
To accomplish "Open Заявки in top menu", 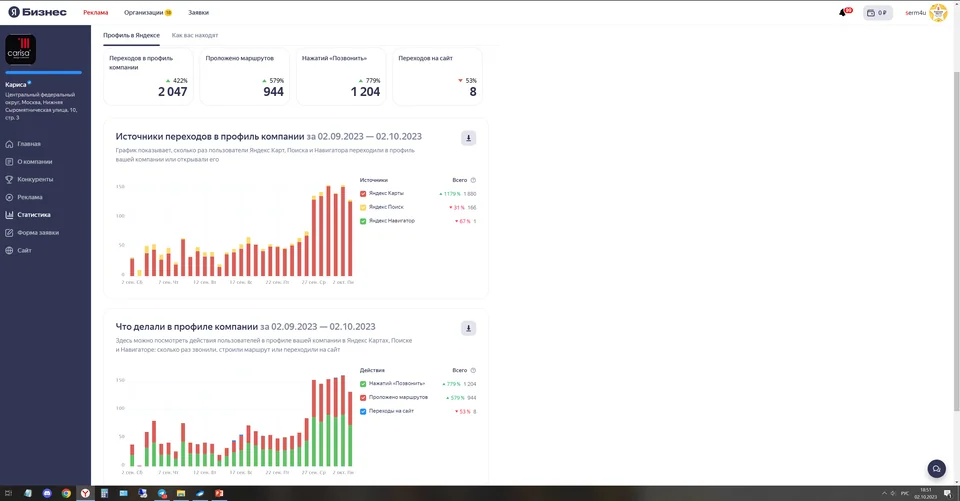I will [198, 12].
